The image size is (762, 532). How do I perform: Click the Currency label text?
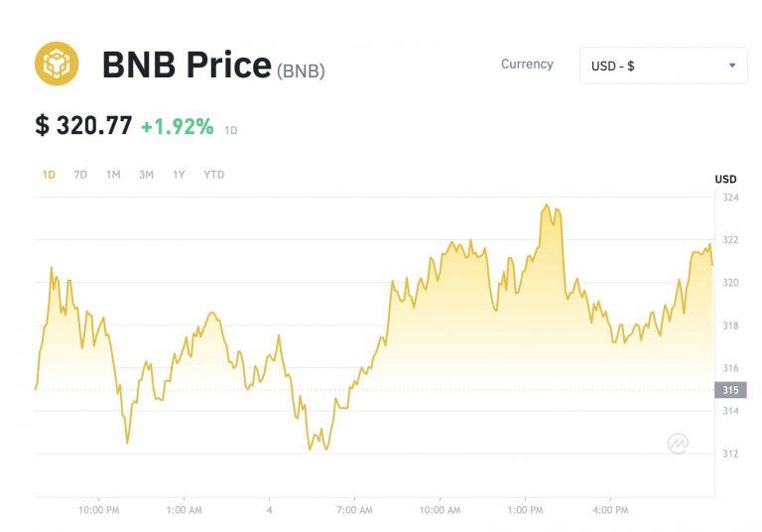[x=527, y=65]
